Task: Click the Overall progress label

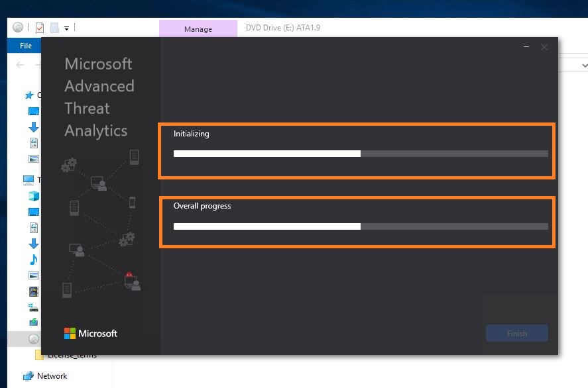Action: (202, 206)
